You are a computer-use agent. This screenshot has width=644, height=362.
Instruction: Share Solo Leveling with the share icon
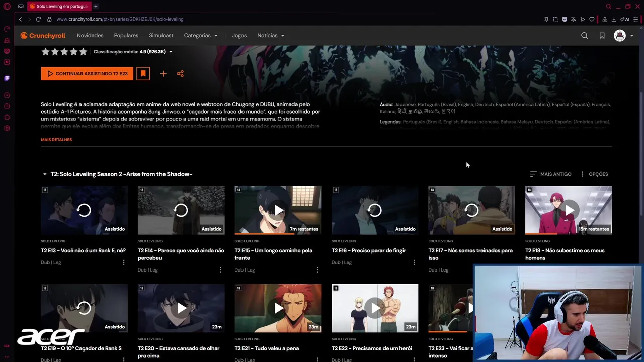pos(180,74)
